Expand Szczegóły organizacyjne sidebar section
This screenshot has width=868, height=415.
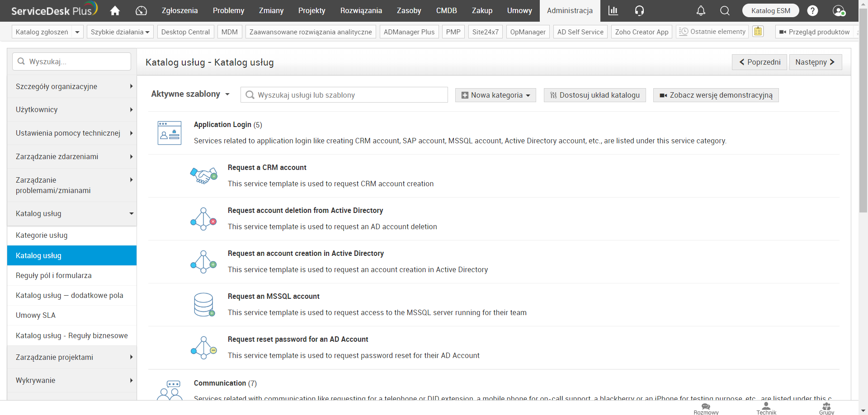point(72,86)
